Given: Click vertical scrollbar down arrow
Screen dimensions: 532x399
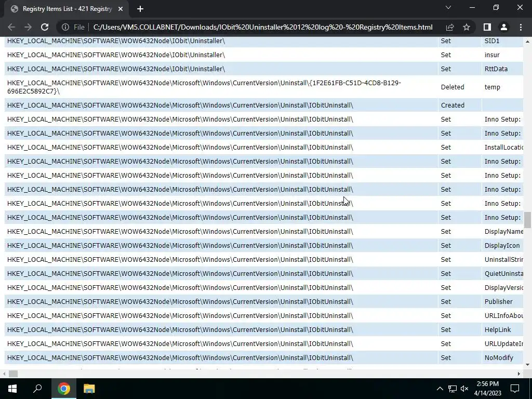Looking at the screenshot, I should tap(527, 365).
